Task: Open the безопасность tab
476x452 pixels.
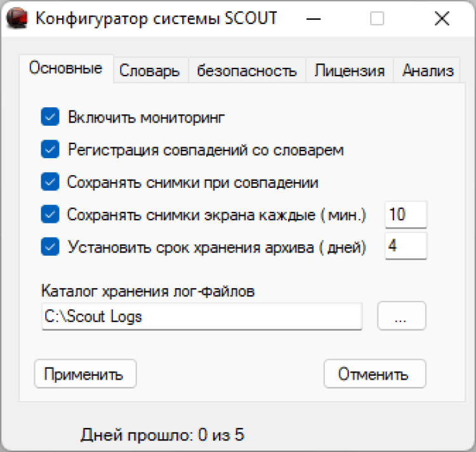Action: 247,70
